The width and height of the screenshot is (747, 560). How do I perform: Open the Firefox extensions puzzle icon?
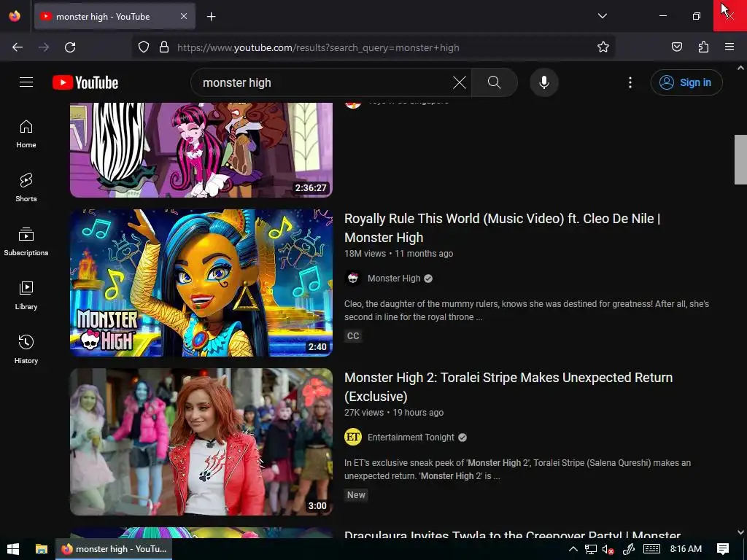pos(703,47)
